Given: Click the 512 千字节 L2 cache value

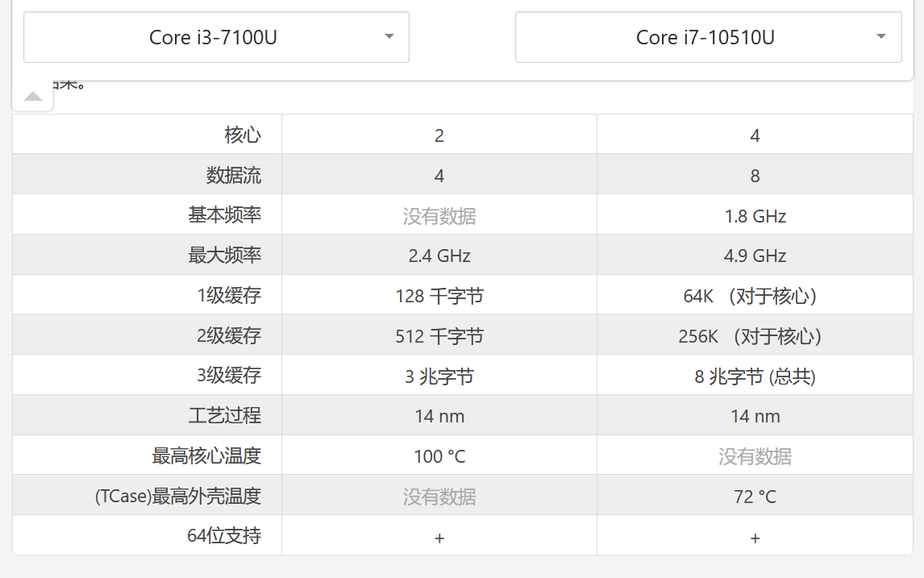Looking at the screenshot, I should point(439,336).
